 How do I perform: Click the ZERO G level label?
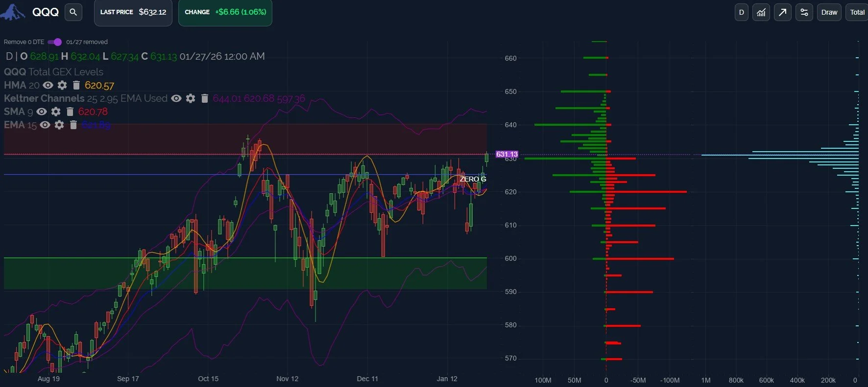point(473,179)
